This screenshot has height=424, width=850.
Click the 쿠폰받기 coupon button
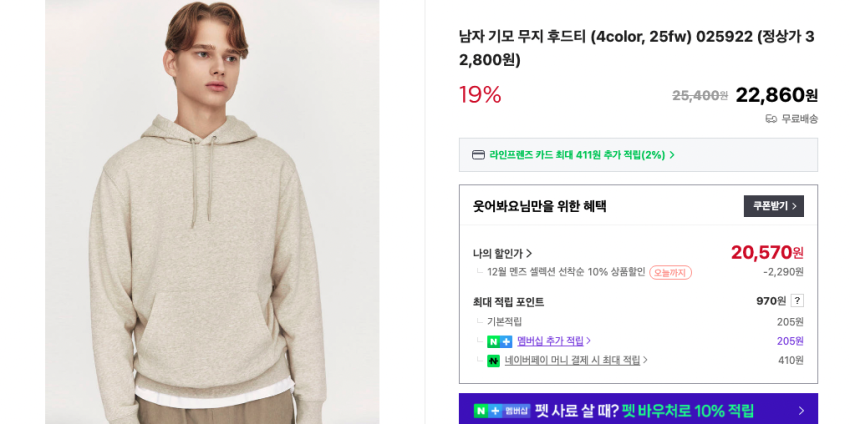click(773, 206)
